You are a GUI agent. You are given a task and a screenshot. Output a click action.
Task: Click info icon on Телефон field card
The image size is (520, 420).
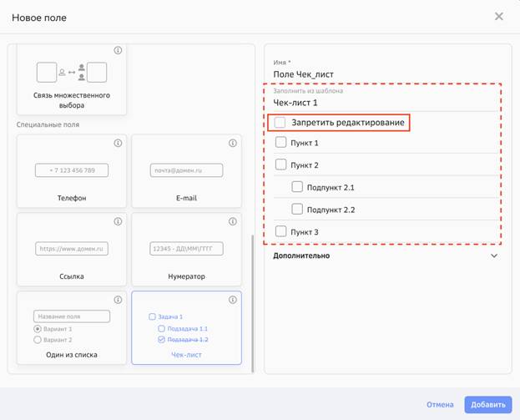tap(118, 144)
